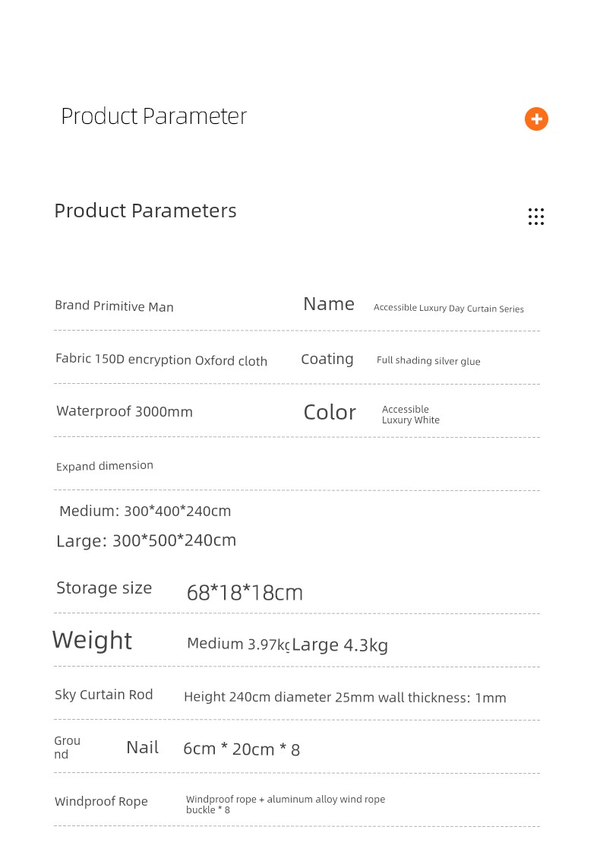Click the Sky Curtain Rod label
The width and height of the screenshot is (600, 868).
pyautogui.click(x=103, y=695)
